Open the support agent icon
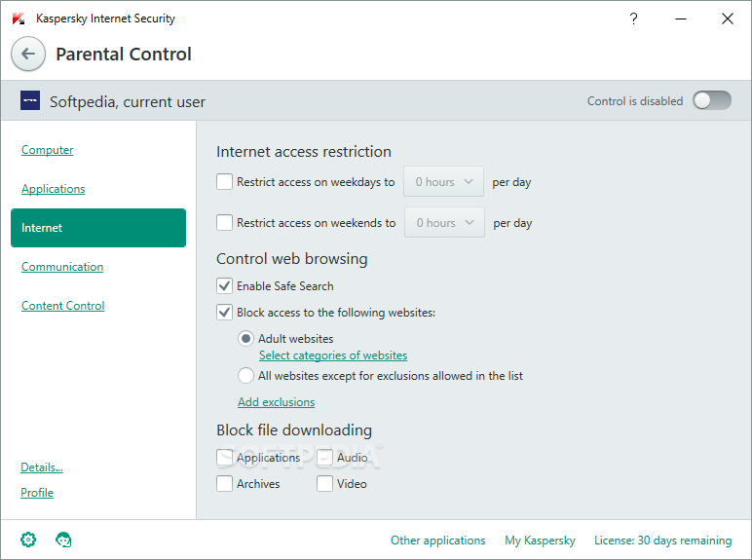Viewport: 752px width, 560px height. pos(63,540)
